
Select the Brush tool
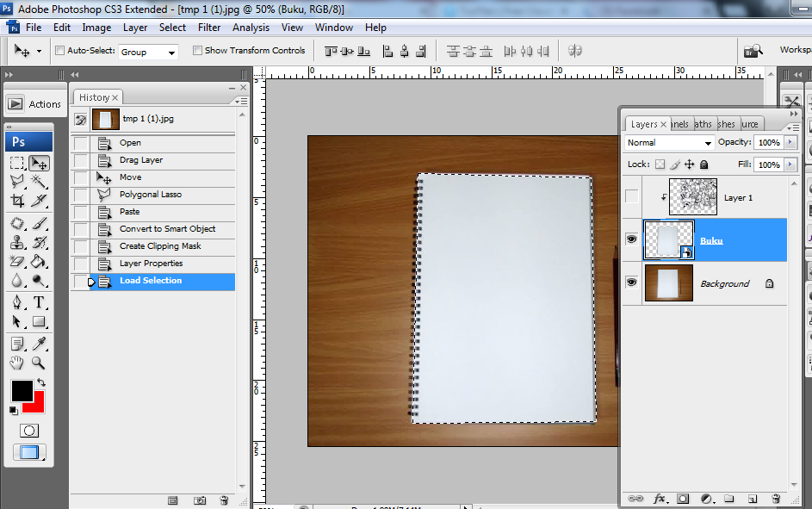(x=39, y=224)
